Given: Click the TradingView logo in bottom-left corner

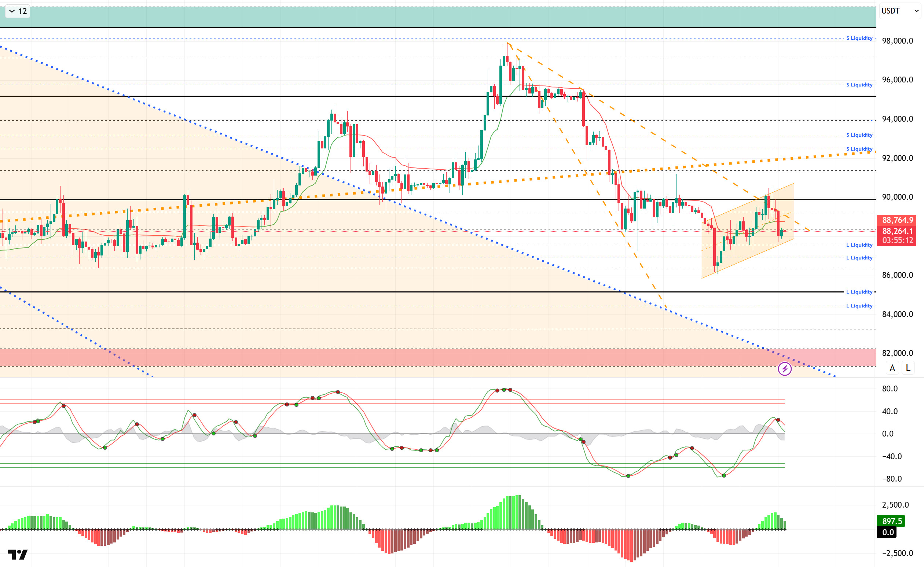Looking at the screenshot, I should click(x=18, y=554).
